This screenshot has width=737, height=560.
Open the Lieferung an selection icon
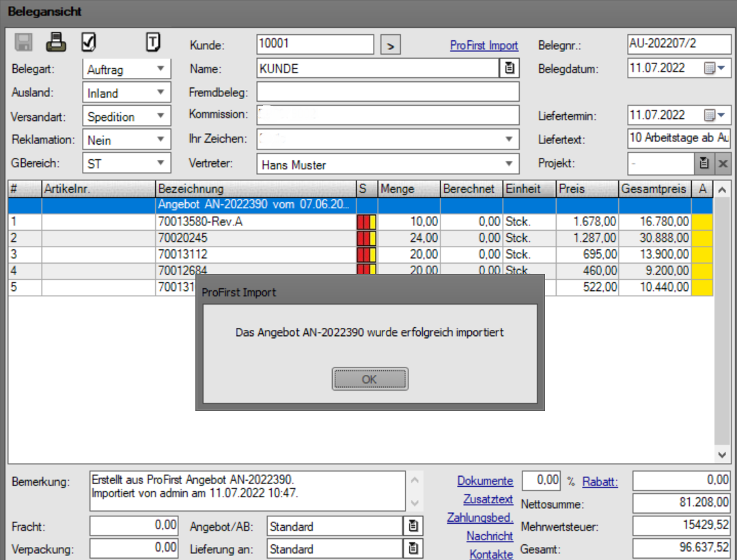click(x=413, y=548)
